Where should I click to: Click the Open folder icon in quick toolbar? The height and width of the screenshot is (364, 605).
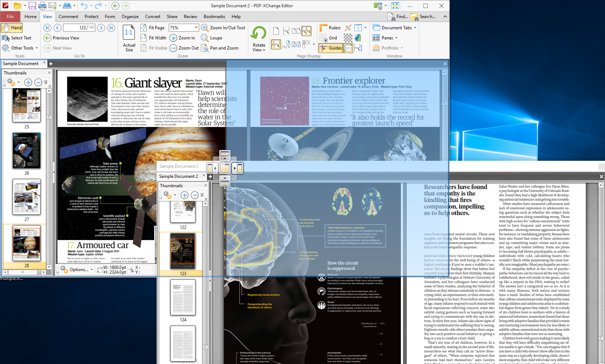pyautogui.click(x=17, y=5)
